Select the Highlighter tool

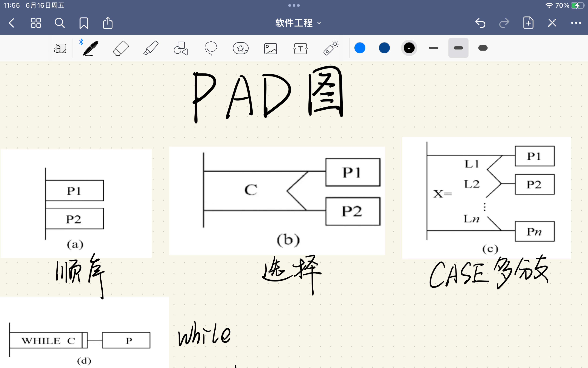151,48
